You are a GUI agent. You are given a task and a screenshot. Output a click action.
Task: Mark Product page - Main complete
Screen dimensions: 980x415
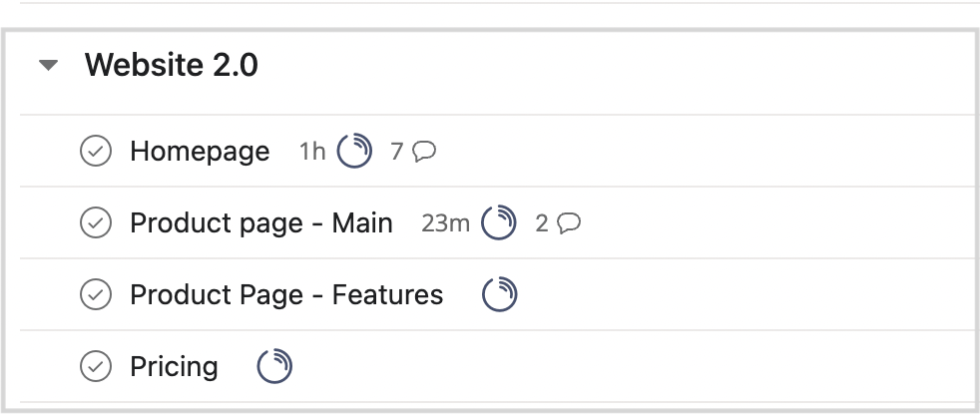coord(96,222)
